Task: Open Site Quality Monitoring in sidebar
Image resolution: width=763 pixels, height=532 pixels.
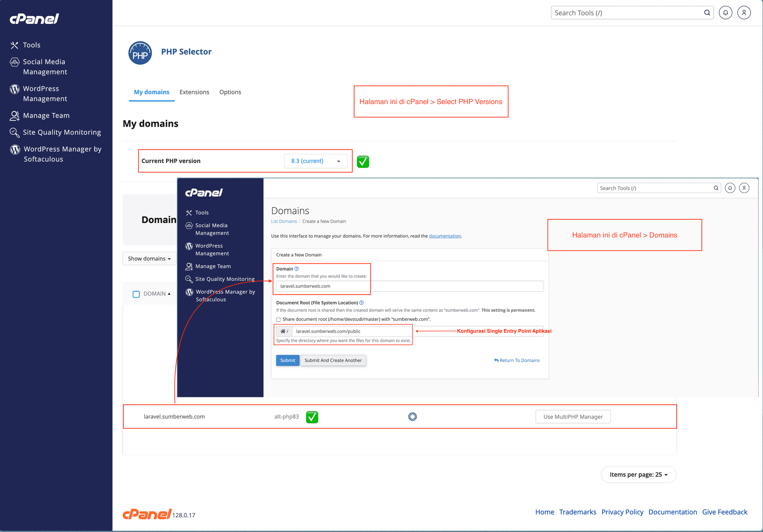Action: point(62,132)
